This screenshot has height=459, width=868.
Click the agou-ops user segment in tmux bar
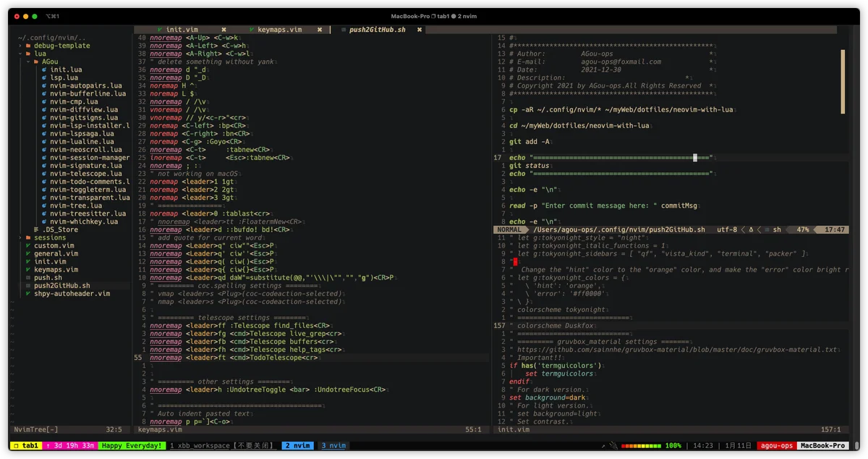(775, 446)
